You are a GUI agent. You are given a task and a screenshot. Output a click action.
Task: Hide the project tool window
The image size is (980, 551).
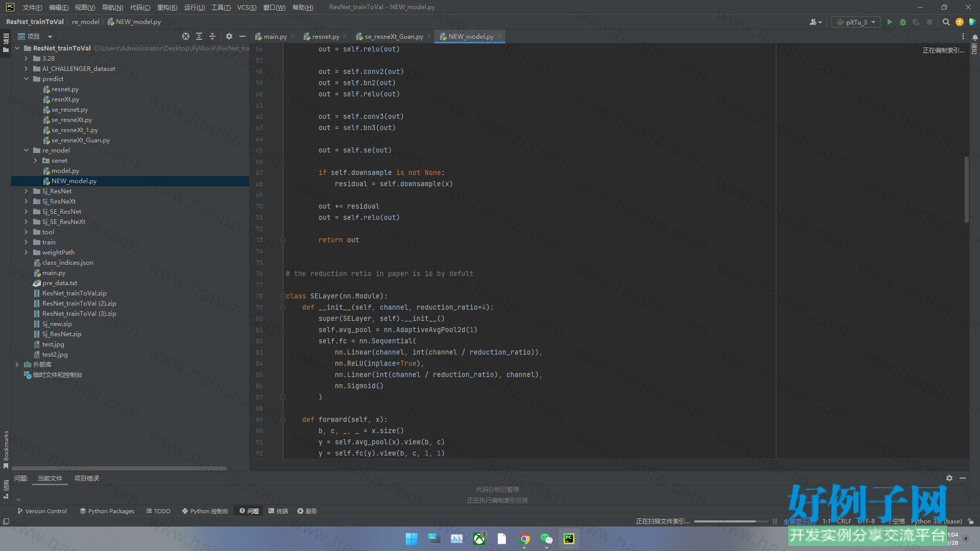tap(242, 36)
